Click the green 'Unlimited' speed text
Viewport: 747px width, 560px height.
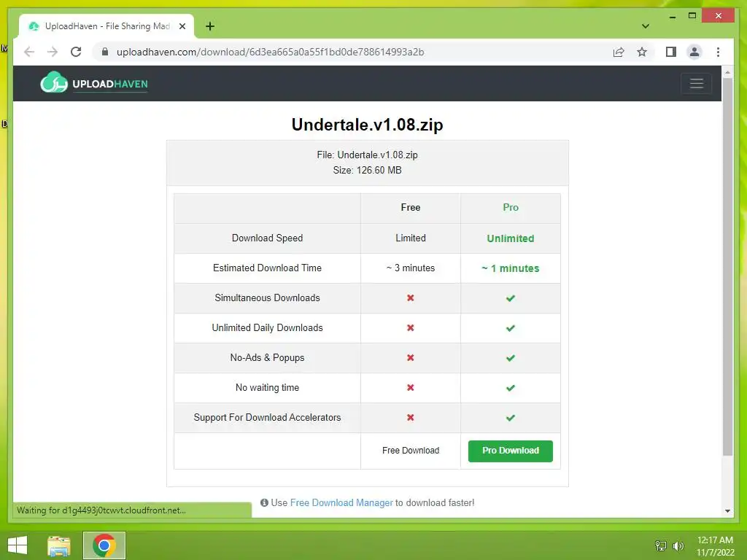pyautogui.click(x=510, y=238)
